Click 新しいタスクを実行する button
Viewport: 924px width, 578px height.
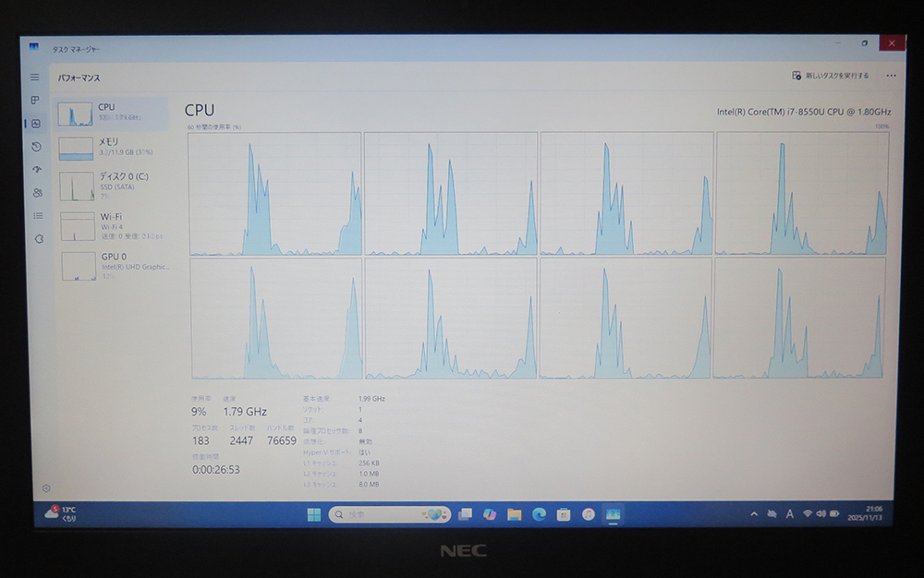click(x=831, y=76)
